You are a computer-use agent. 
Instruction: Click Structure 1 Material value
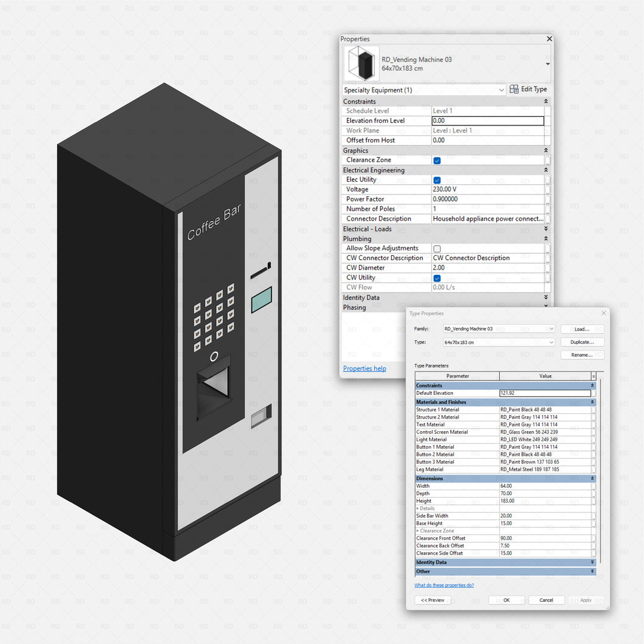545,410
